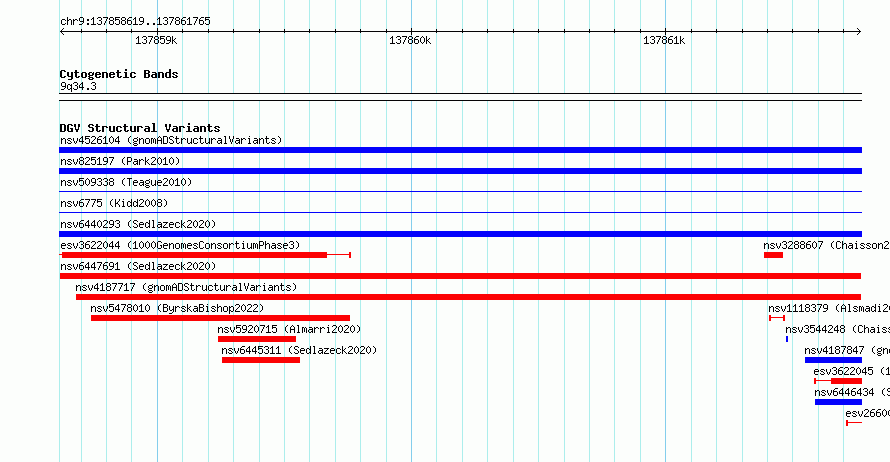Select the Cytogenetic Bands track heading
This screenshot has width=890, height=462.
pyautogui.click(x=119, y=74)
